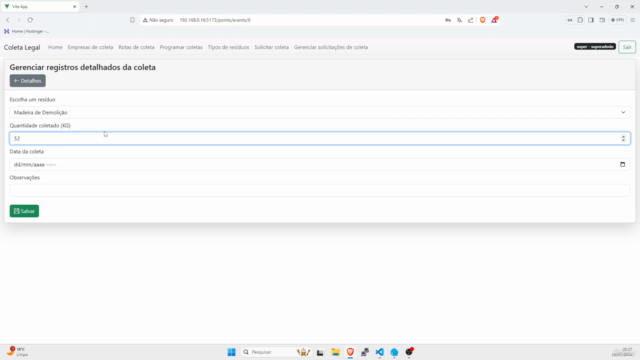Close the Vite App tab

click(x=74, y=7)
